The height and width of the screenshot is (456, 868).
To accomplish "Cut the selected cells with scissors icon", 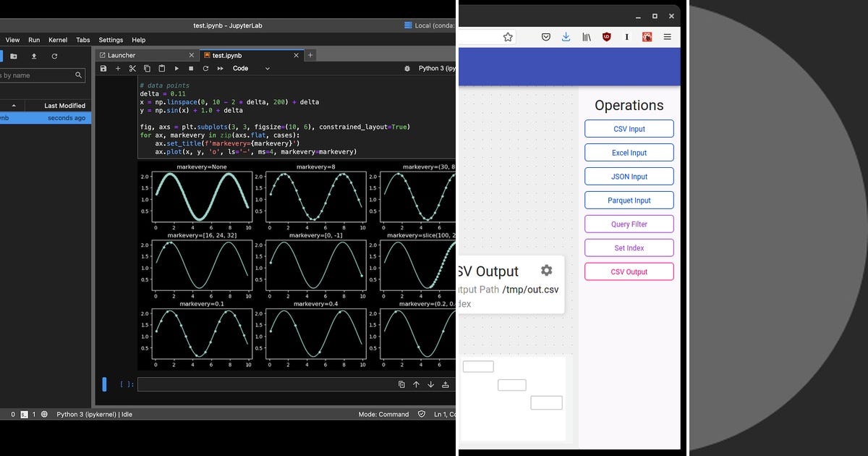I will [x=132, y=68].
